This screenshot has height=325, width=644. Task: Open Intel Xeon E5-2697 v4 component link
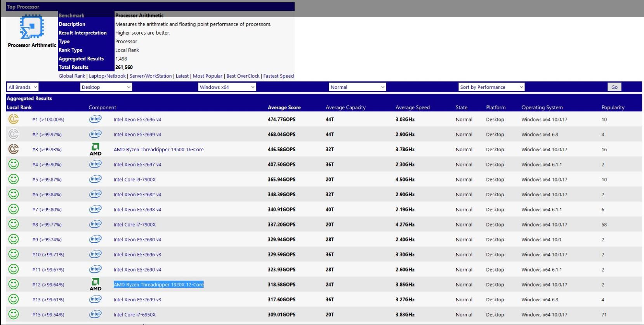[137, 164]
